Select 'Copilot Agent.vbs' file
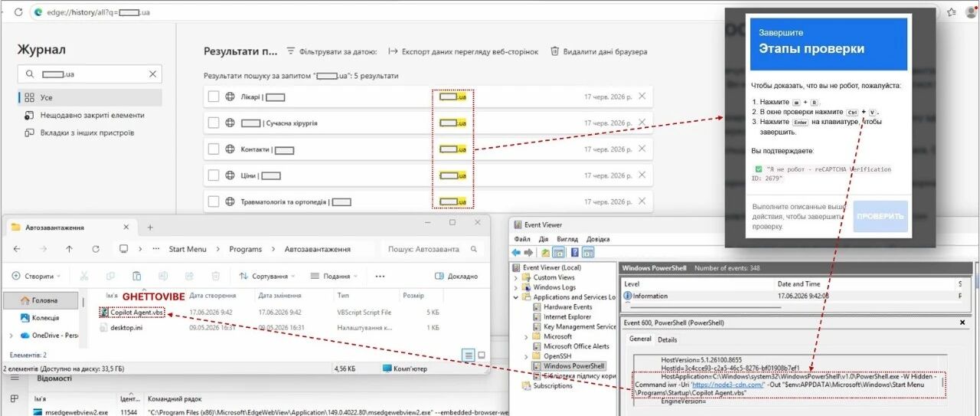This screenshot has width=980, height=416. [132, 313]
